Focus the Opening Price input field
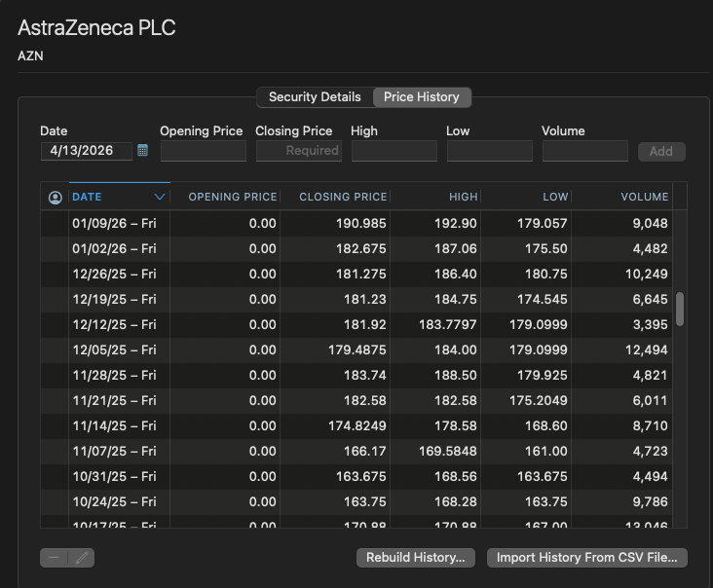The height and width of the screenshot is (588, 713). (x=204, y=151)
